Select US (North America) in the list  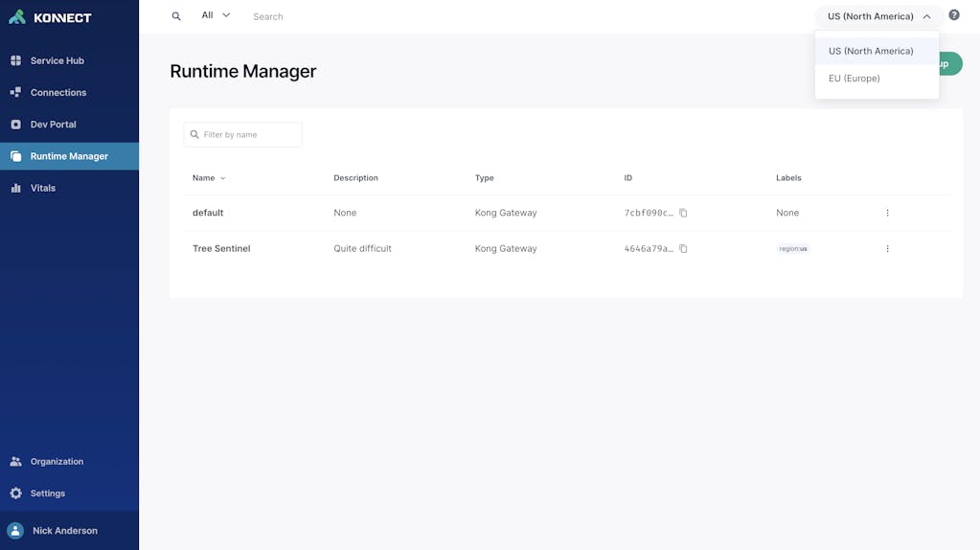(871, 51)
